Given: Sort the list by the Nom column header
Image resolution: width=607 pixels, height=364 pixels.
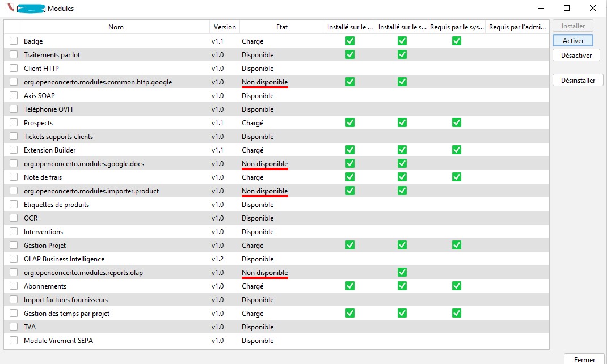Looking at the screenshot, I should pyautogui.click(x=116, y=27).
